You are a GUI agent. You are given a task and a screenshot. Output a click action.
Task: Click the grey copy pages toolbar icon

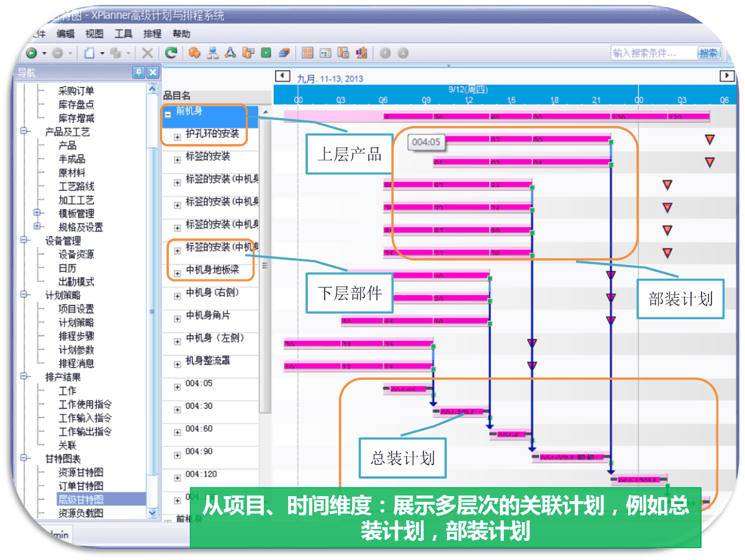[116, 53]
